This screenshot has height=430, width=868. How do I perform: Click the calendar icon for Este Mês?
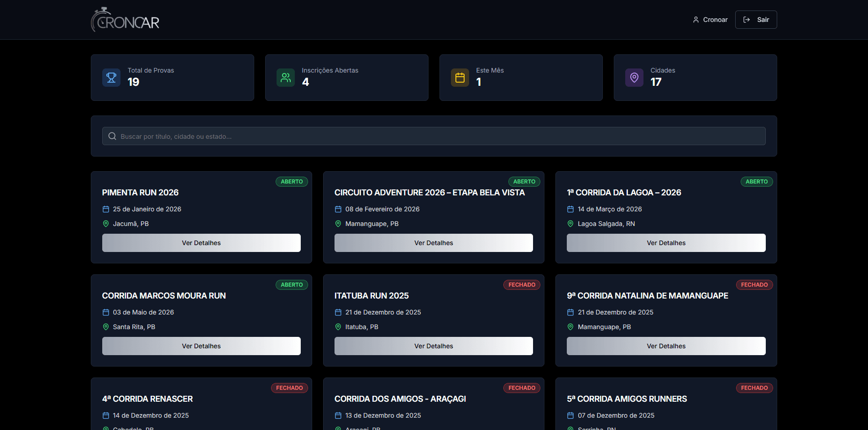[x=460, y=78]
